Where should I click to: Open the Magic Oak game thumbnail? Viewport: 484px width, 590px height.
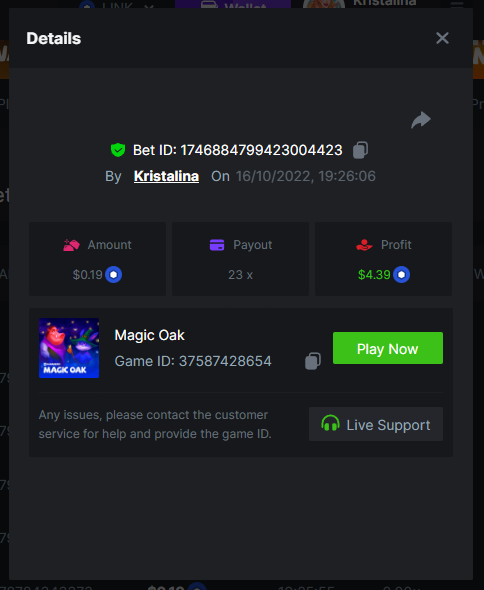(69, 348)
